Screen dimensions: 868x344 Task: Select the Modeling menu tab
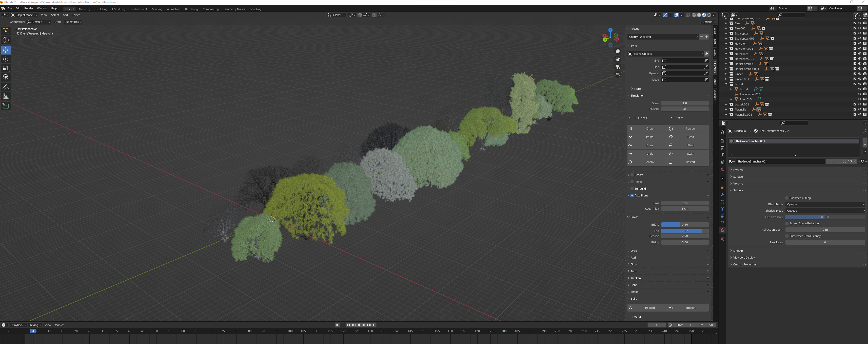[x=85, y=9]
